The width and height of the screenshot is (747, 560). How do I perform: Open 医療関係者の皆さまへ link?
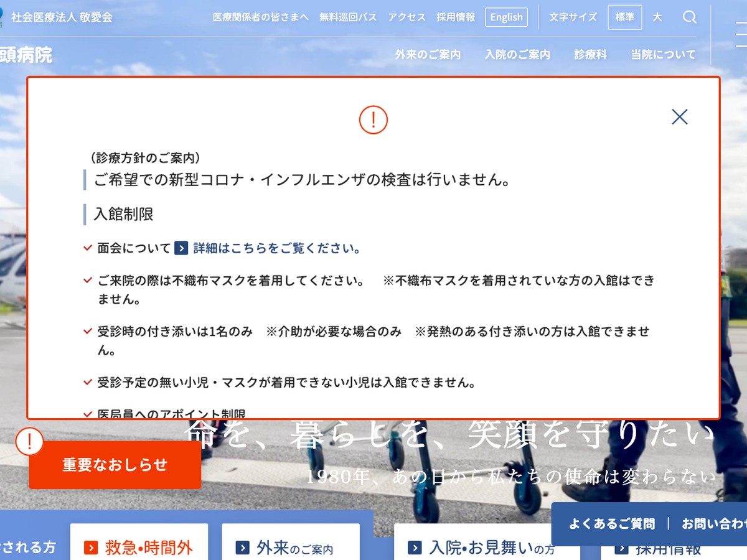click(x=260, y=17)
